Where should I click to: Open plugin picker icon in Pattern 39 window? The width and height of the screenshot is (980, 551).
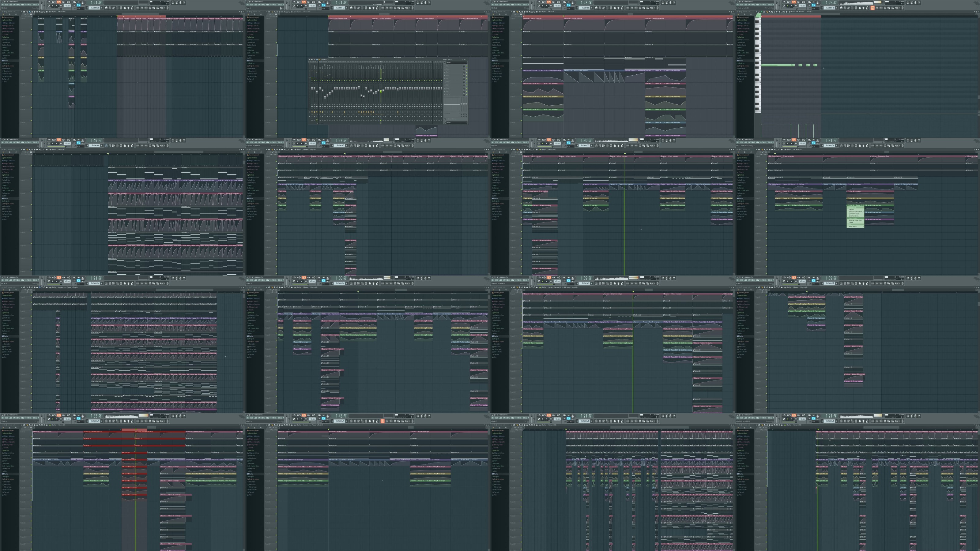tap(129, 8)
